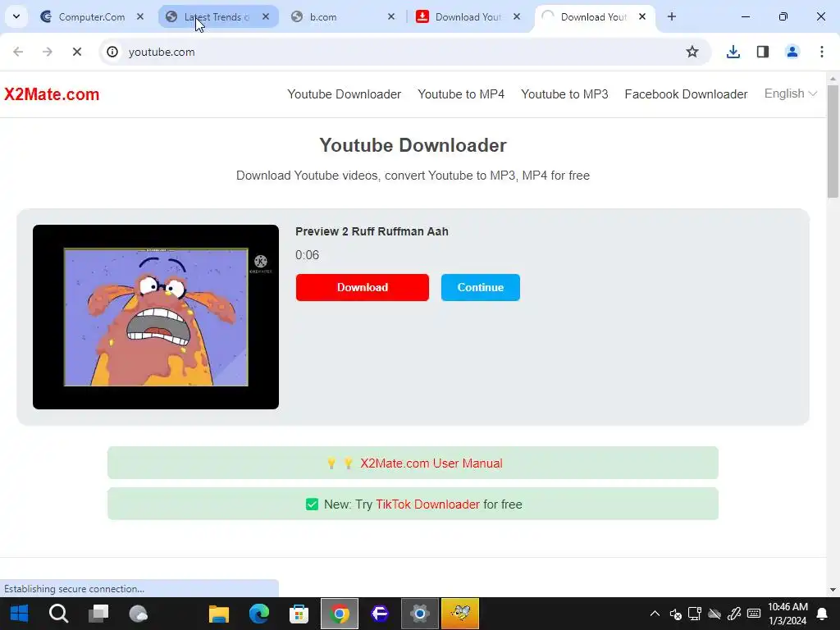Close the Computer.Com tab
The image size is (840, 630).
(x=140, y=16)
